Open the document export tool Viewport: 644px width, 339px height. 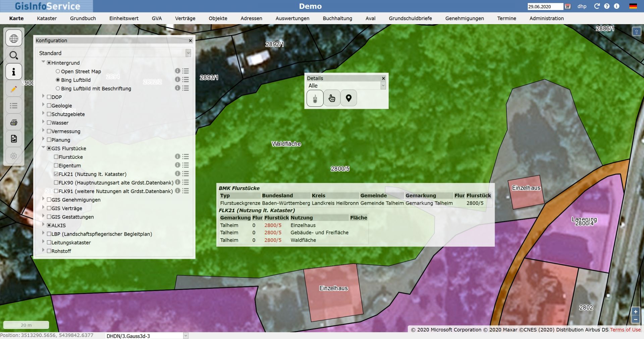pos(14,139)
